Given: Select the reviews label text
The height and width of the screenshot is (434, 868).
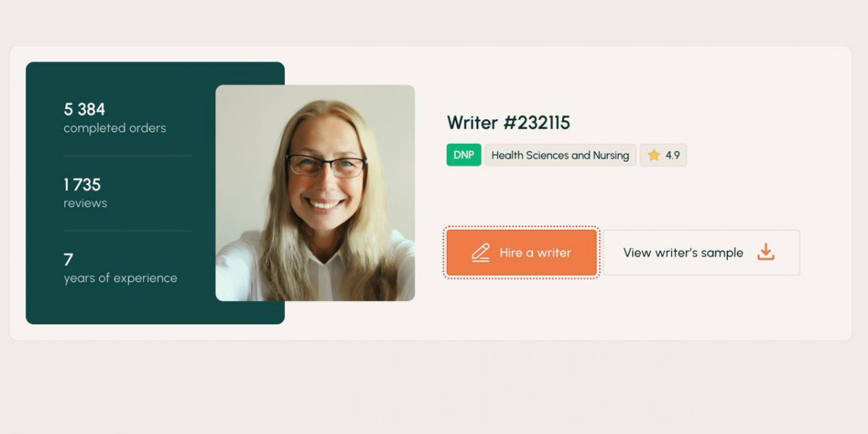Looking at the screenshot, I should click(x=85, y=203).
